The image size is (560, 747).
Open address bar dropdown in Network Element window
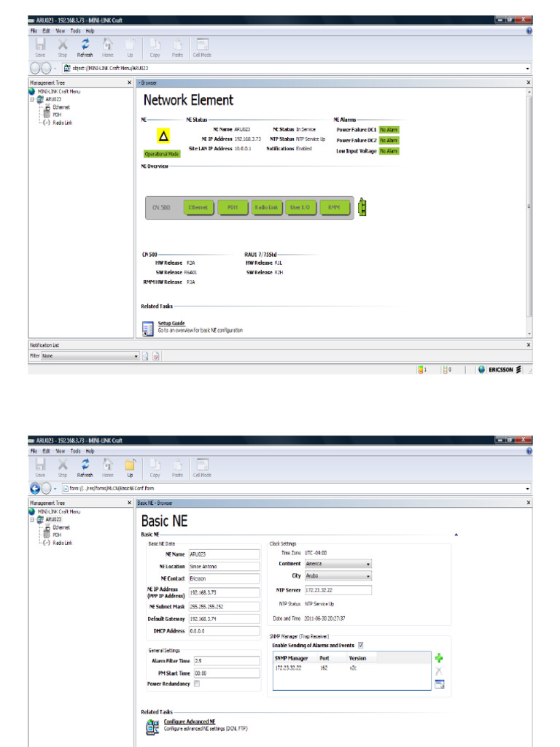pyautogui.click(x=527, y=69)
